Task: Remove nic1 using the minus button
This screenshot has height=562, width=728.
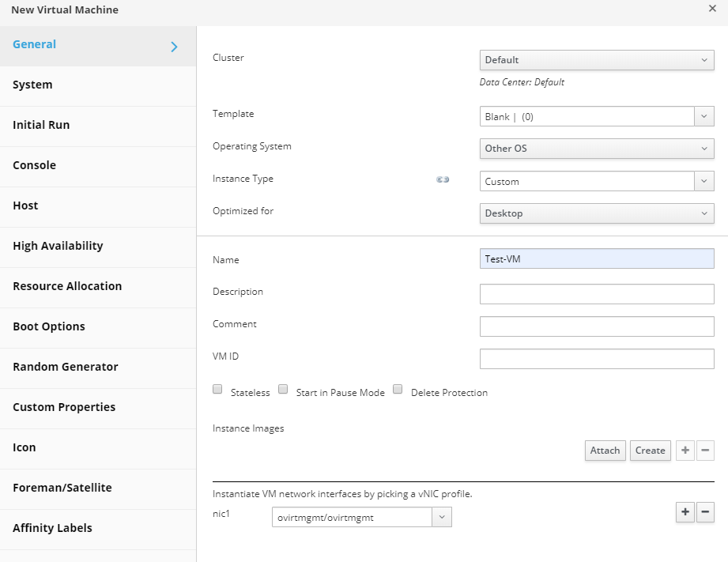Action: tap(705, 512)
